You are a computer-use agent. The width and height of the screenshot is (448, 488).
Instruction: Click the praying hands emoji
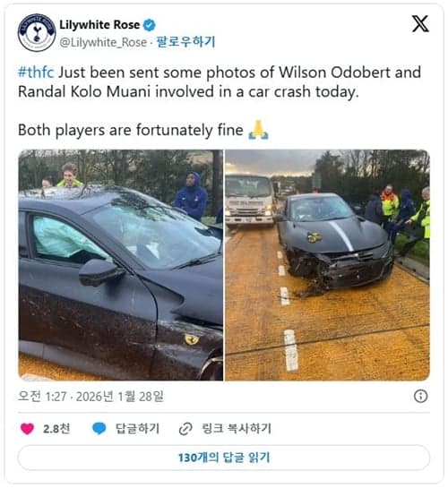(258, 130)
